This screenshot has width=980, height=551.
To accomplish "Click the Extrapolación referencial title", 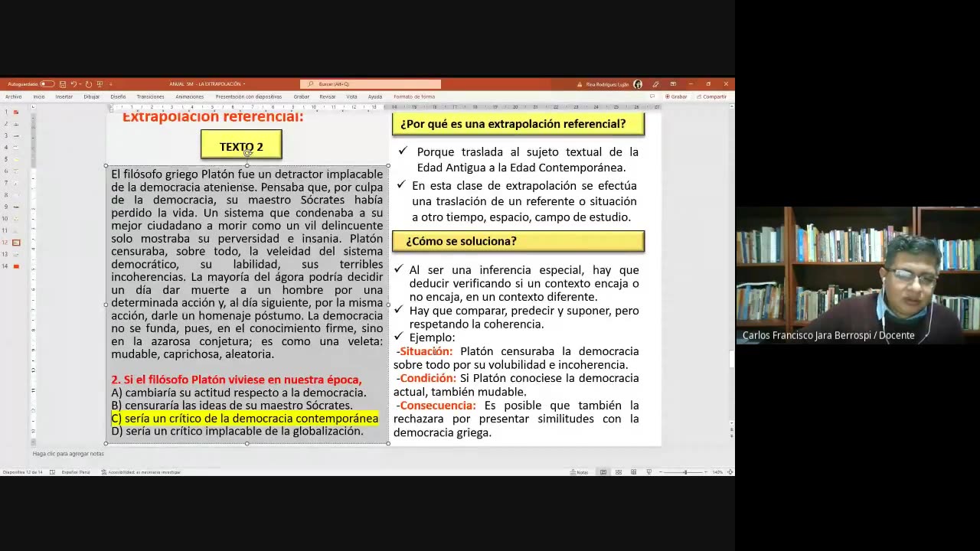I will coord(213,117).
